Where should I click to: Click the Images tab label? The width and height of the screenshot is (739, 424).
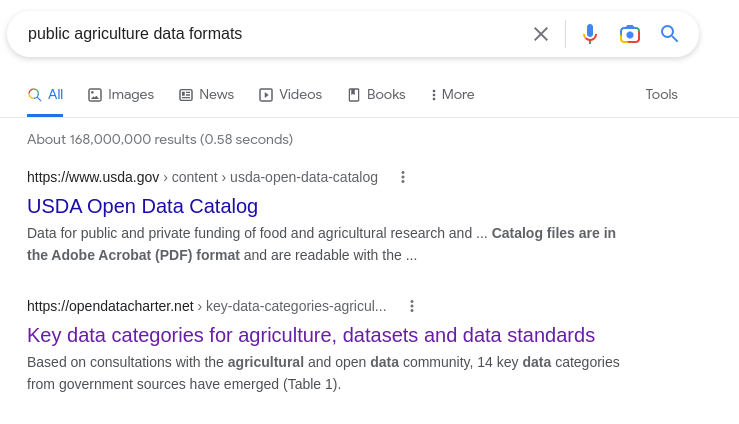pyautogui.click(x=131, y=95)
